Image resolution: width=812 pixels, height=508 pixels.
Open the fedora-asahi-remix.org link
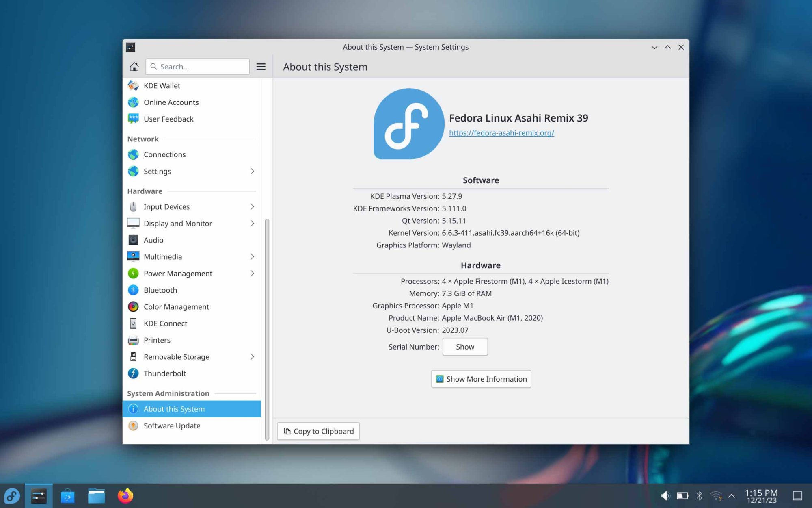pos(501,133)
